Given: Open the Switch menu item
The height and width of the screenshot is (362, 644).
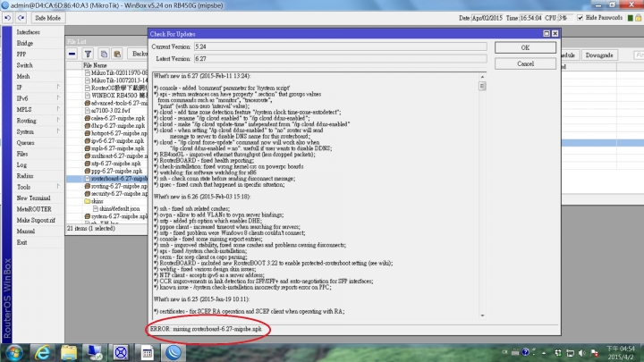Looking at the screenshot, I should pos(25,65).
